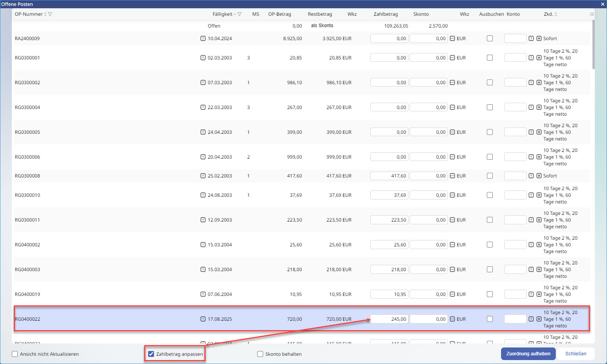Uncheck the Zahlbetrag anpassen checkbox
The image size is (607, 364).
[x=151, y=354]
